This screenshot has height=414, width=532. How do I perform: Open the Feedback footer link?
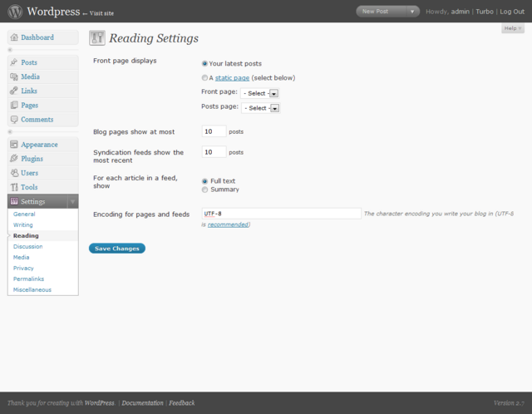pyautogui.click(x=182, y=403)
